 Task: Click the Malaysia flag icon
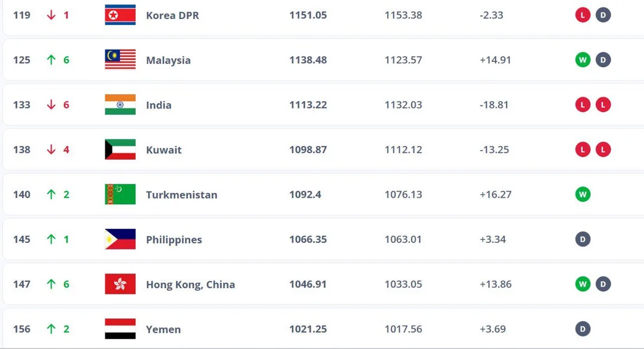[x=120, y=60]
